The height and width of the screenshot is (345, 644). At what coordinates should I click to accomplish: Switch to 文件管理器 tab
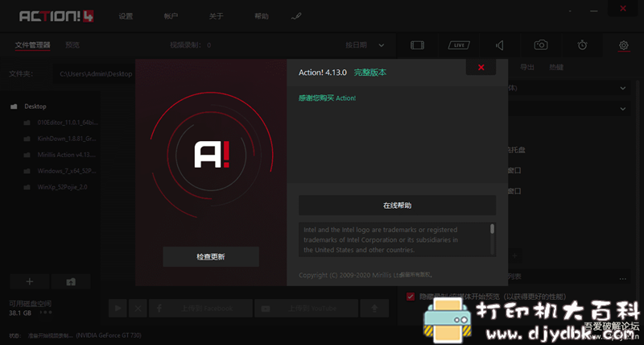tap(32, 45)
